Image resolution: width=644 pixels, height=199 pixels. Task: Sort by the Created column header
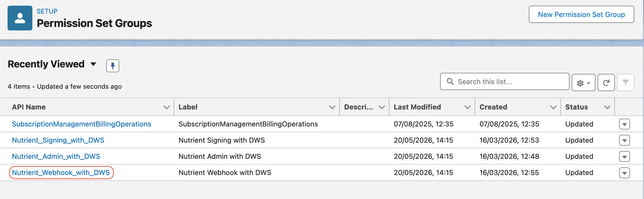click(x=493, y=107)
